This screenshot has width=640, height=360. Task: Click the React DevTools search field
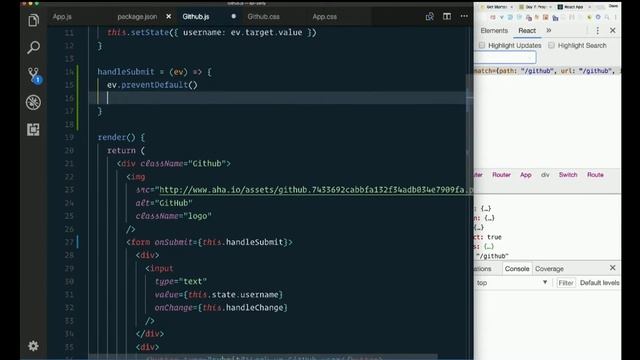coord(505,58)
